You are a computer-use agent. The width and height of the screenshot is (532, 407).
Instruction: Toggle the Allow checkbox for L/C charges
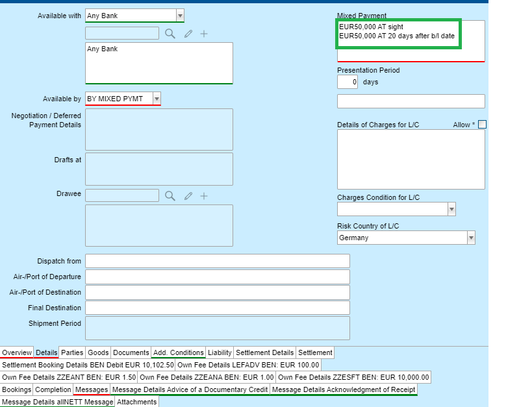pos(482,125)
